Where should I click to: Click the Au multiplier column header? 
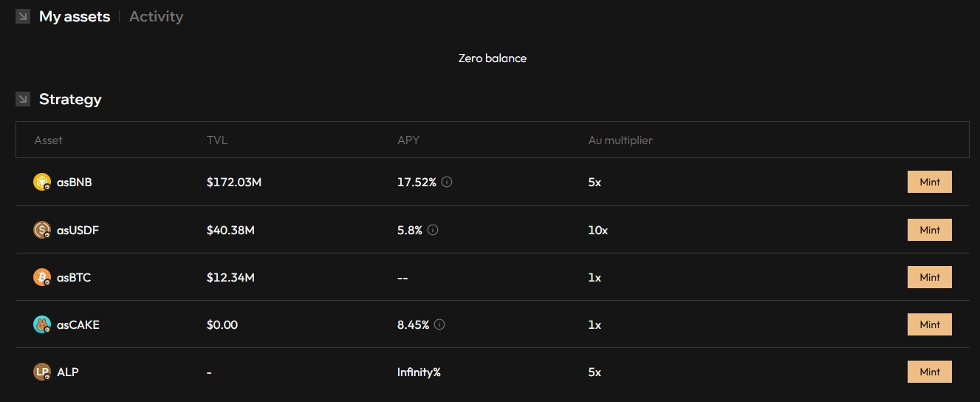click(620, 140)
